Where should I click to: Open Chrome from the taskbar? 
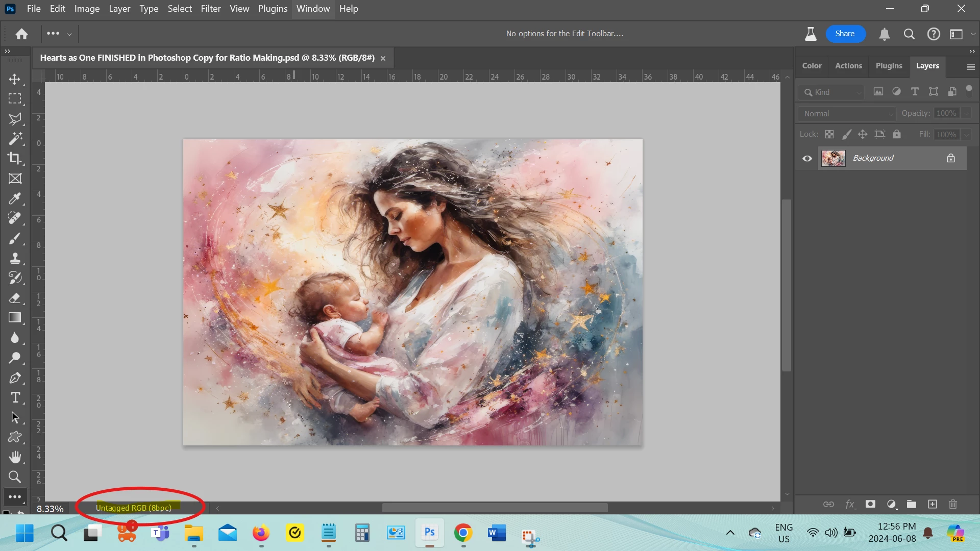coord(463,533)
